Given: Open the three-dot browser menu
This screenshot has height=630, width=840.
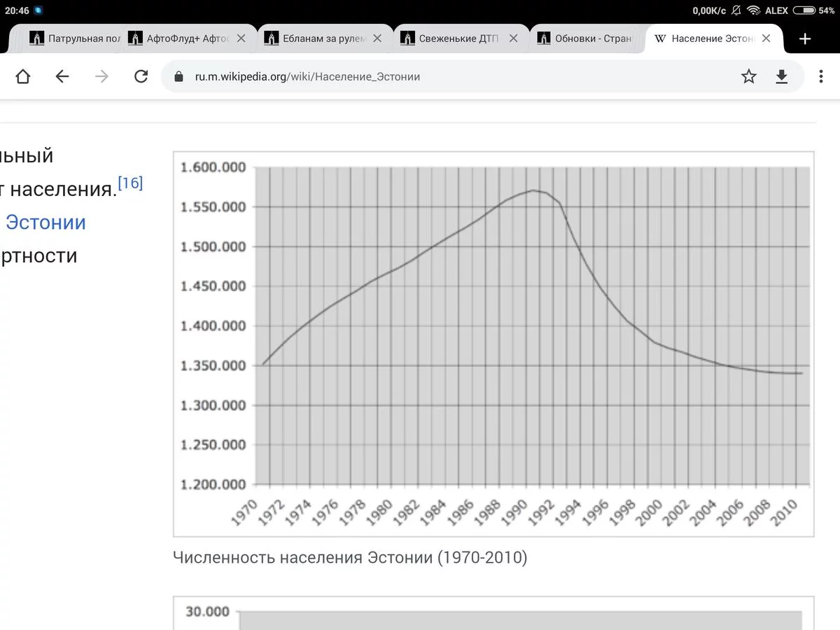Looking at the screenshot, I should pyautogui.click(x=820, y=76).
